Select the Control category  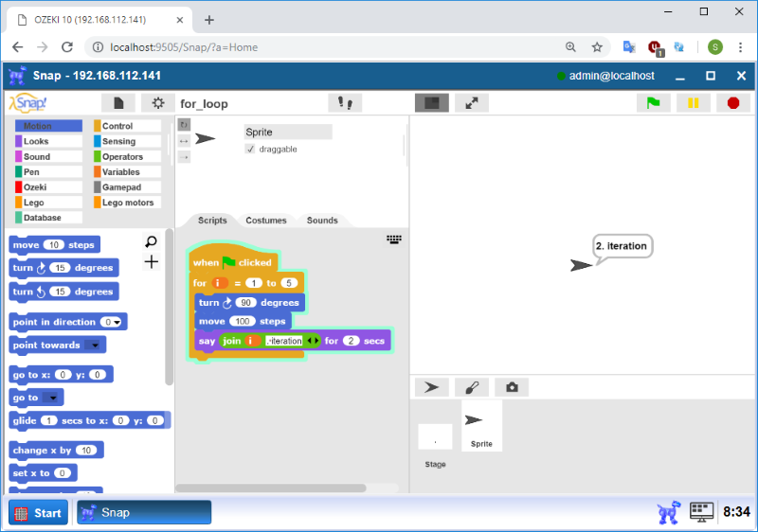(127, 126)
